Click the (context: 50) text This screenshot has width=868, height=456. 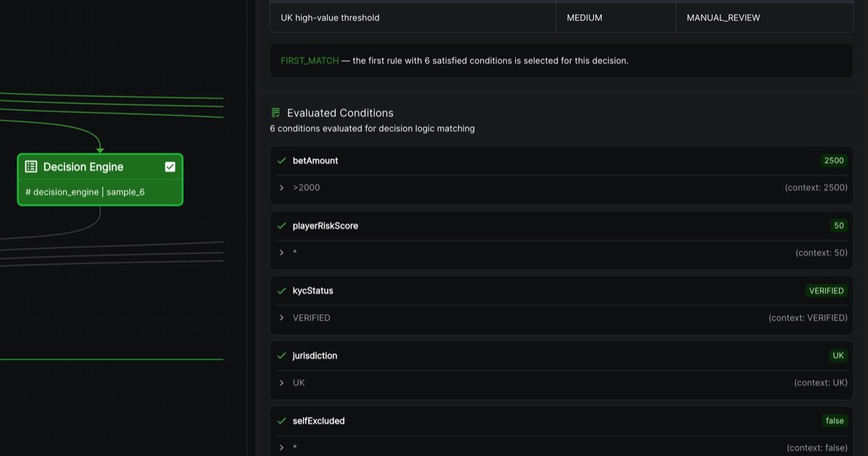tap(821, 253)
